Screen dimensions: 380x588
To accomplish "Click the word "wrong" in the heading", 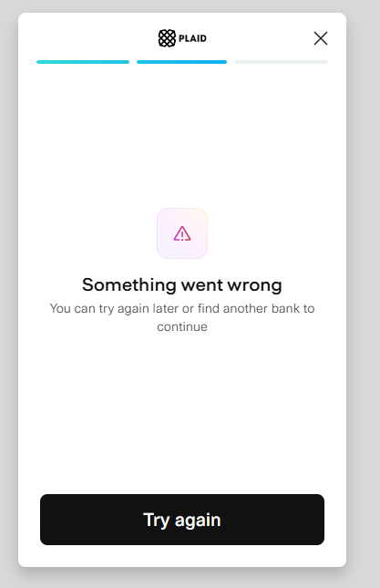I will (x=255, y=285).
